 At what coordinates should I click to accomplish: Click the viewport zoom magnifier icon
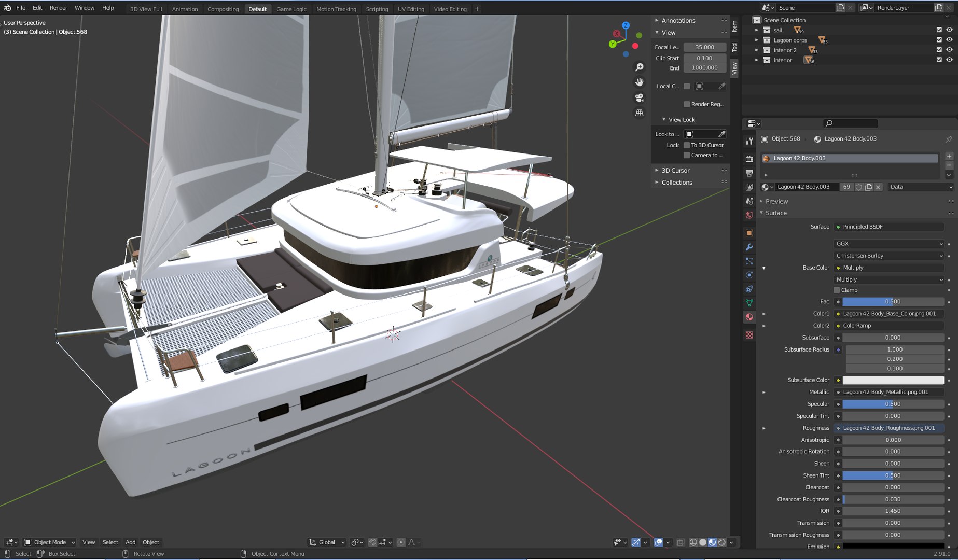pos(640,67)
